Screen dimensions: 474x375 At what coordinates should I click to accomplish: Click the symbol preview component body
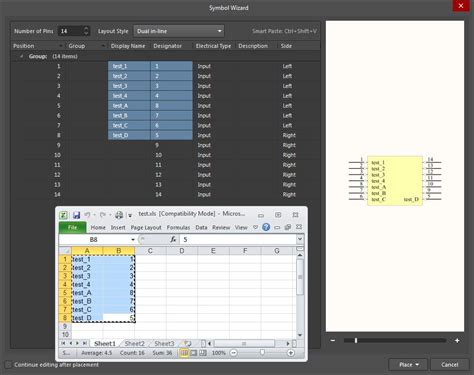click(395, 180)
